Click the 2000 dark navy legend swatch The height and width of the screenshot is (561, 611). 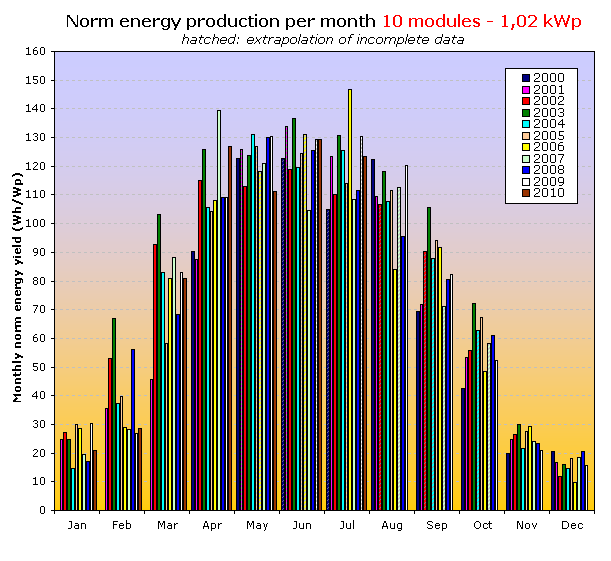pos(526,77)
